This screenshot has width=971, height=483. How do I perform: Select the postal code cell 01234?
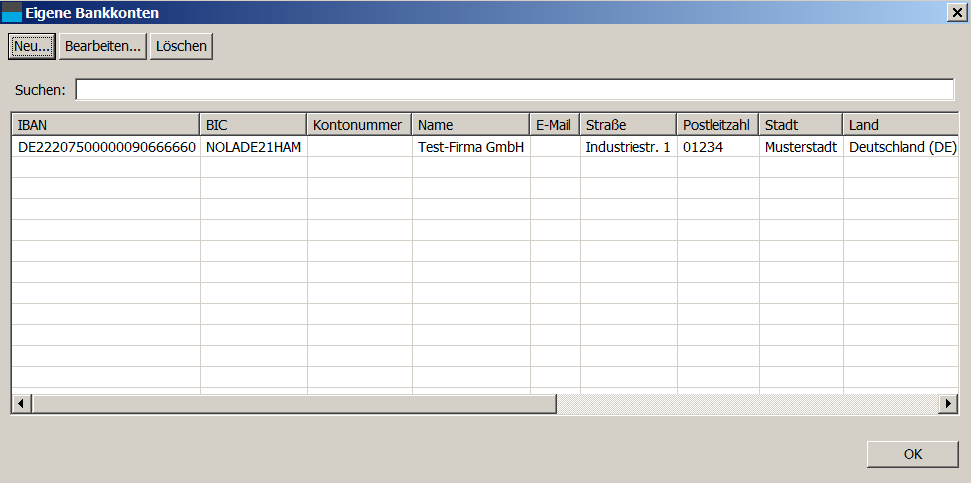(718, 147)
